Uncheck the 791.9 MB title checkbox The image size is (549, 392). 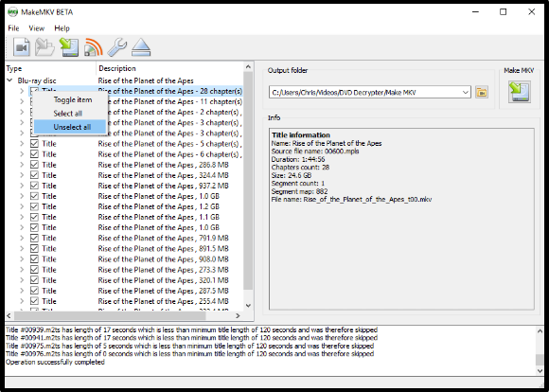click(34, 239)
